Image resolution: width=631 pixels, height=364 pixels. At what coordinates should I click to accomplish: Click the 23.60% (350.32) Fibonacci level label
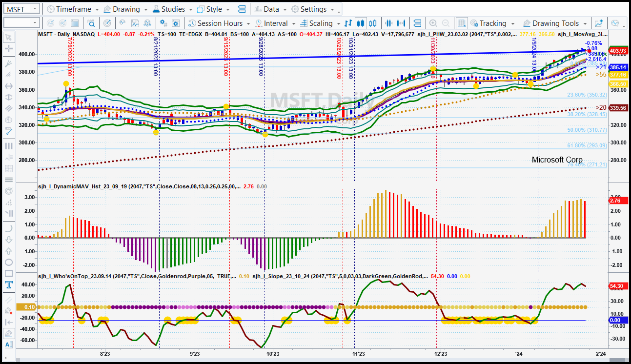pos(587,95)
